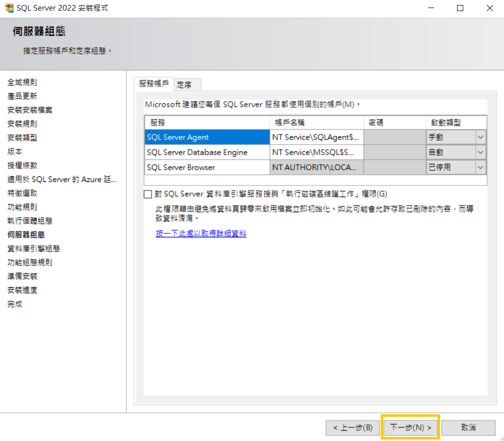This screenshot has height=441, width=504.
Task: Click the 功能規則 step in sidebar
Action: 22,207
